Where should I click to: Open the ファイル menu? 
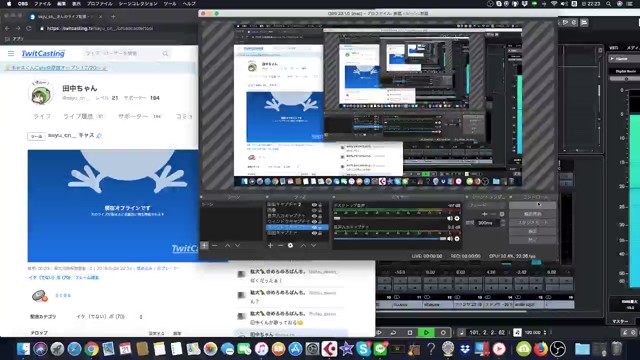click(x=42, y=4)
